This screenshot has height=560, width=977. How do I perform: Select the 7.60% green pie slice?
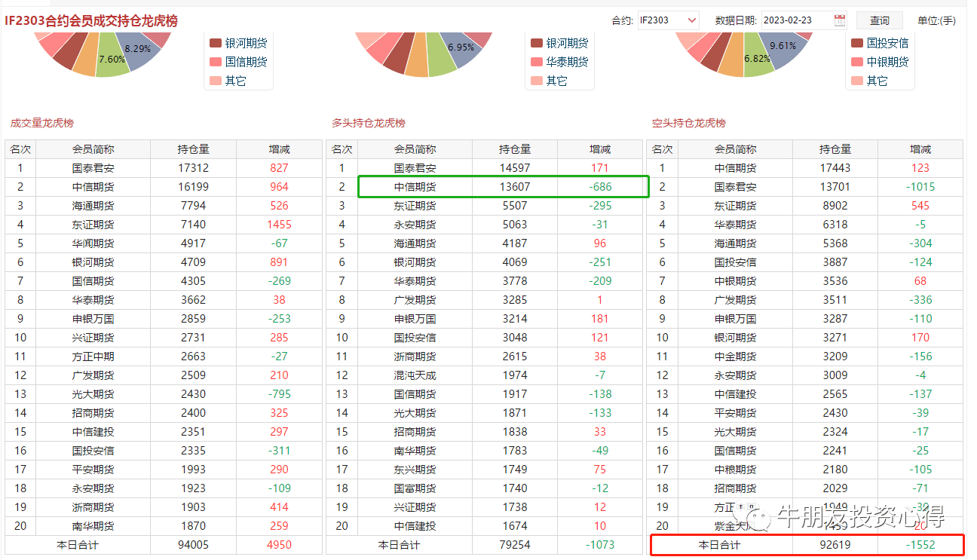(x=112, y=62)
